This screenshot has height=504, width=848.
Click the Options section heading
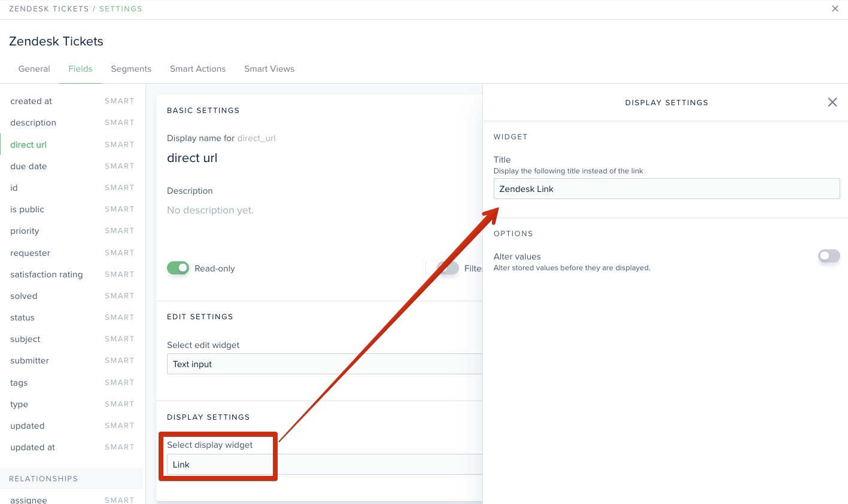[x=513, y=234]
